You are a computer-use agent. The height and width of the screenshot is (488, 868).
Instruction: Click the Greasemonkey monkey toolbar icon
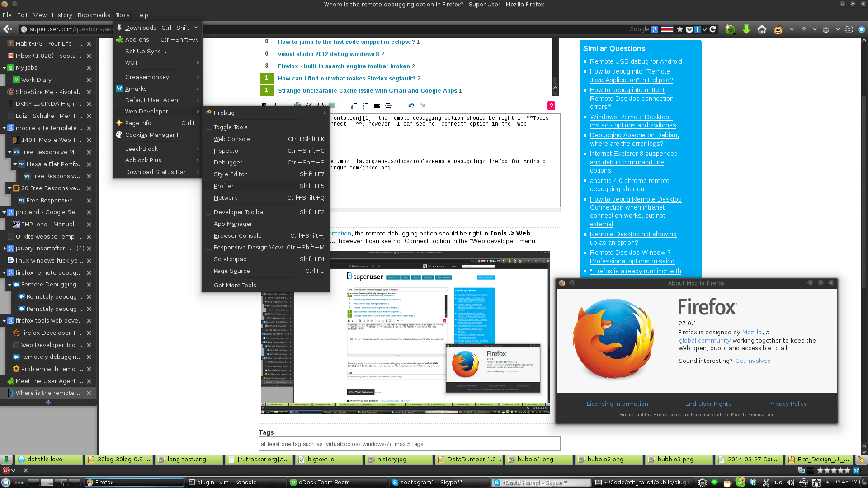778,29
